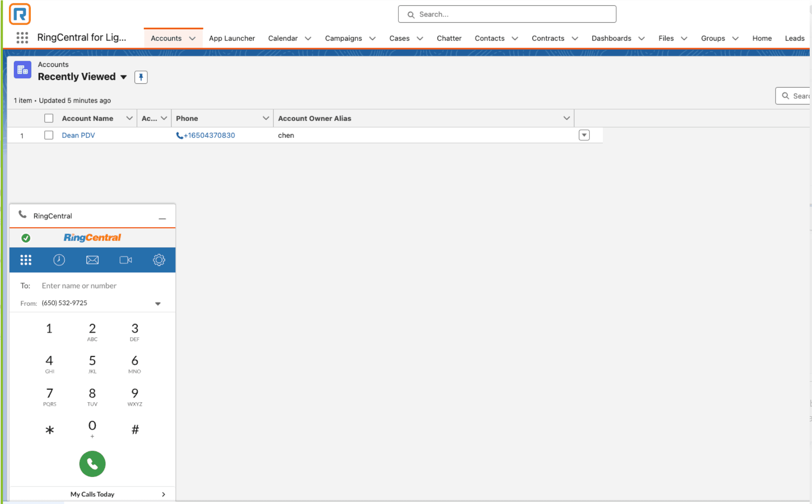The width and height of the screenshot is (812, 504).
Task: Switch to the Chatter tab
Action: [449, 38]
